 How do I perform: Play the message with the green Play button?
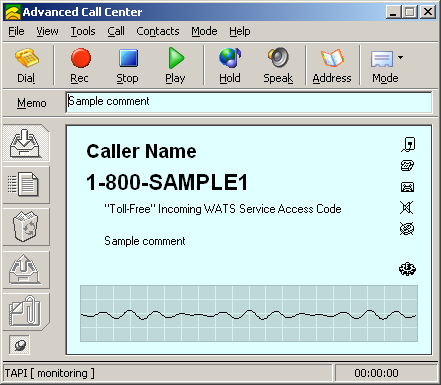(x=176, y=65)
